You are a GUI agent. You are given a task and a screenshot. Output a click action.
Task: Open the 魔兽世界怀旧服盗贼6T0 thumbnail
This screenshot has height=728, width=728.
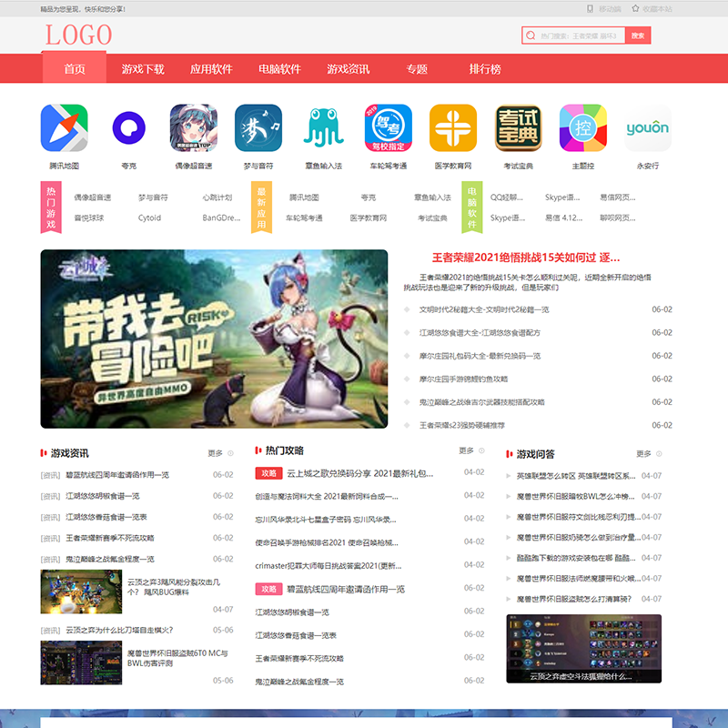[81, 662]
